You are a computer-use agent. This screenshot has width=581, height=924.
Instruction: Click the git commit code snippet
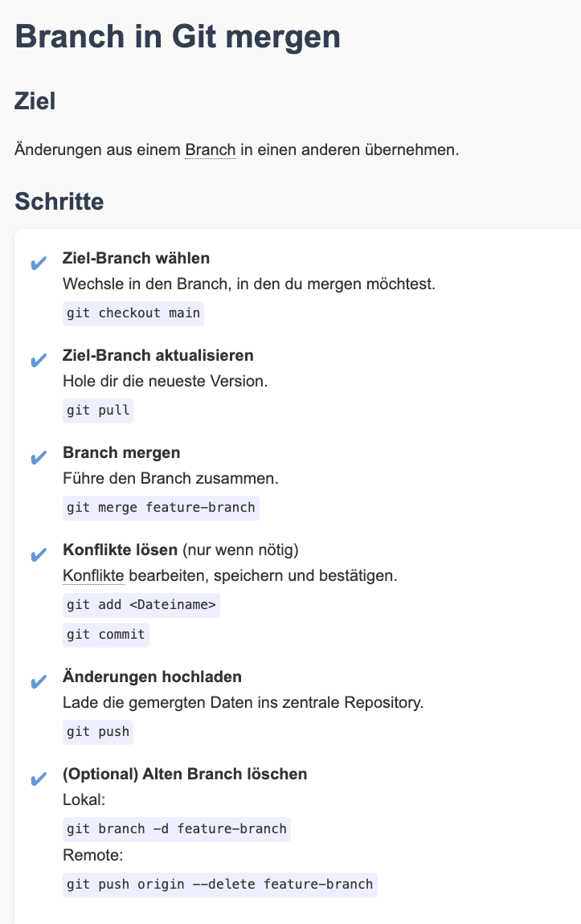click(x=106, y=634)
